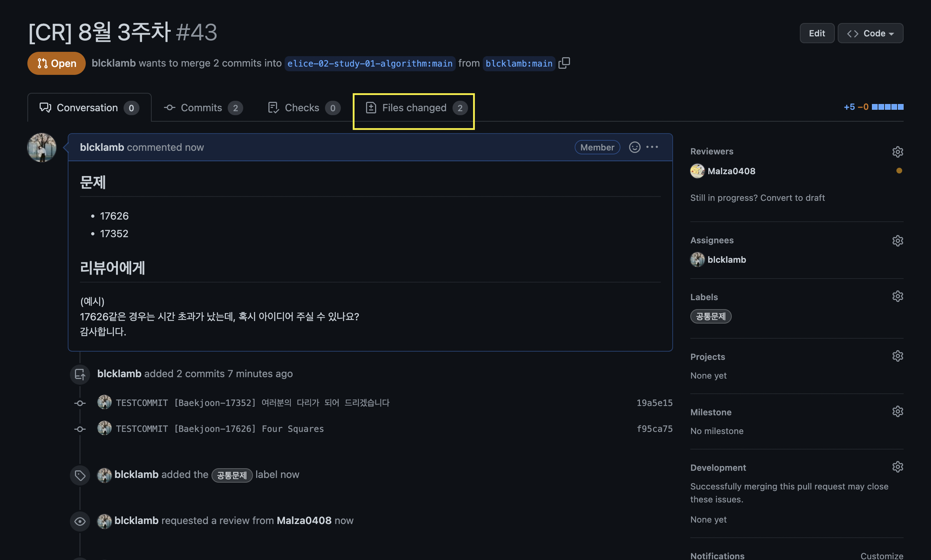Image resolution: width=931 pixels, height=560 pixels.
Task: Open the emoji reaction picker
Action: [x=634, y=147]
